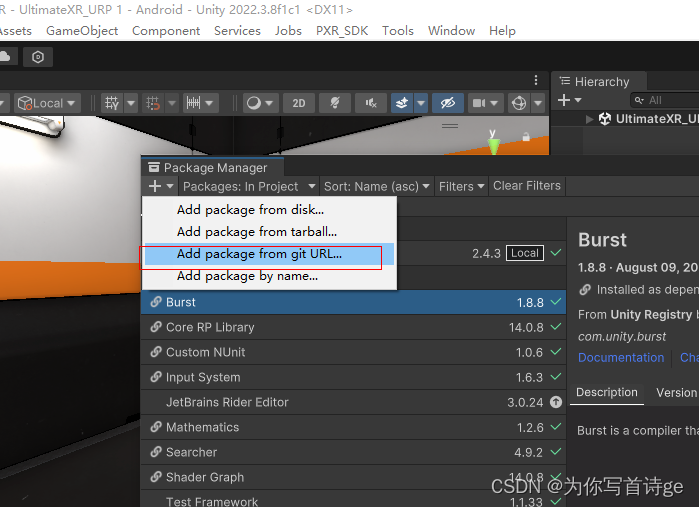This screenshot has height=507, width=699.
Task: Open Sort: Name (asc) dropdown
Action: point(376,186)
